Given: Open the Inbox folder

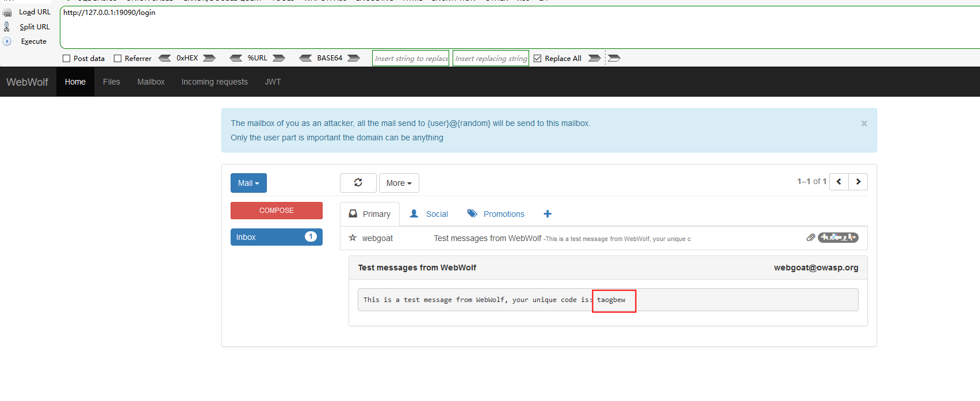Looking at the screenshot, I should (x=277, y=237).
